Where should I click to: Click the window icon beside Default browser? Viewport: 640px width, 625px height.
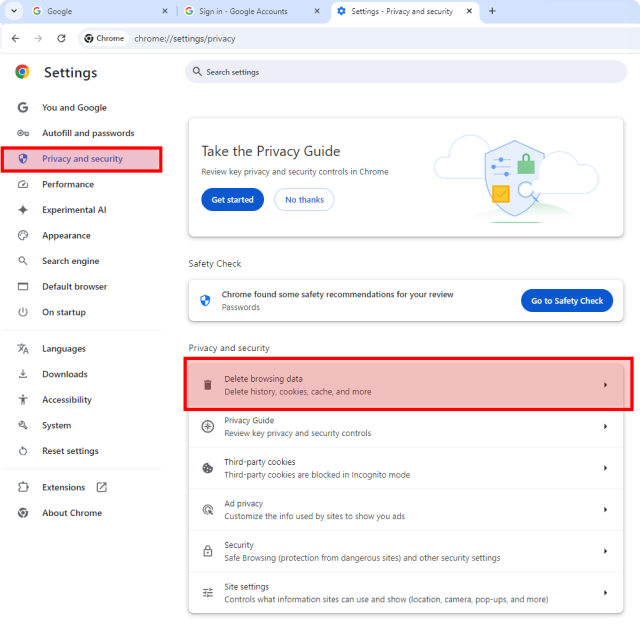tap(23, 287)
